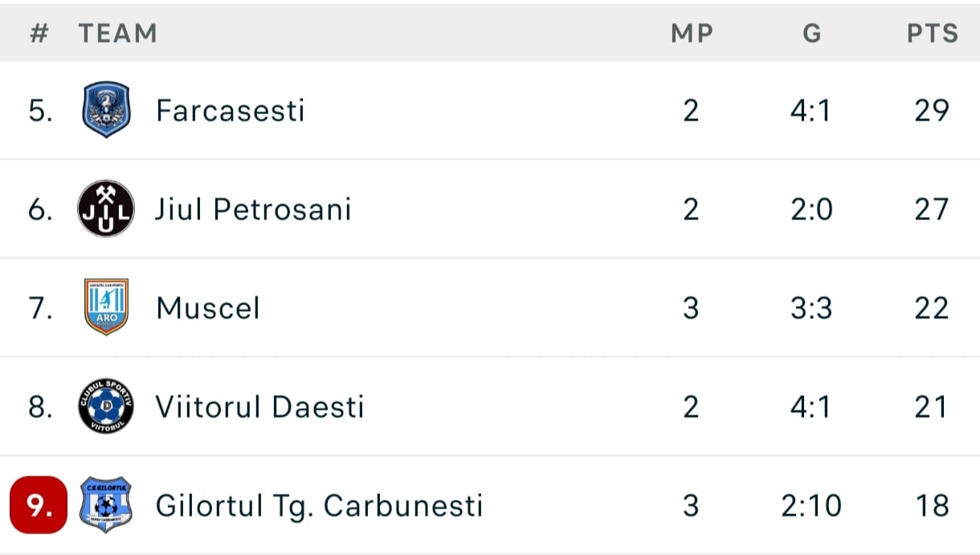Select the G goals column header

[x=812, y=33]
